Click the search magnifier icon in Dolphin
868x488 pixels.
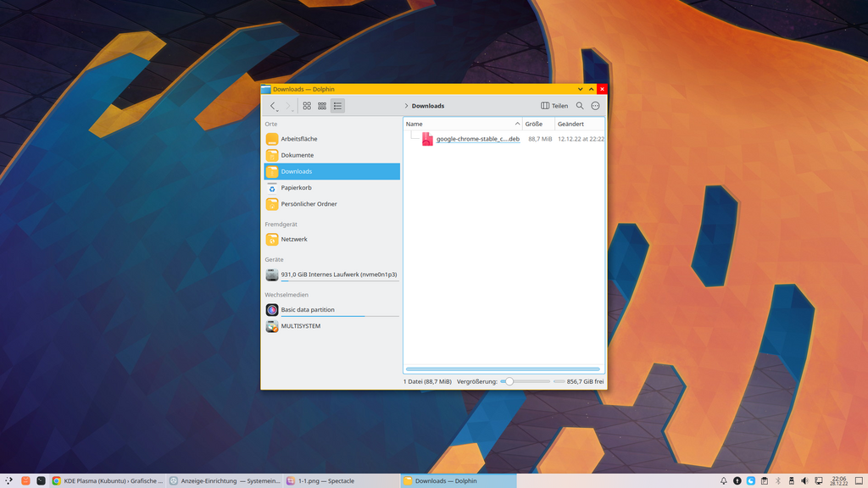(580, 106)
